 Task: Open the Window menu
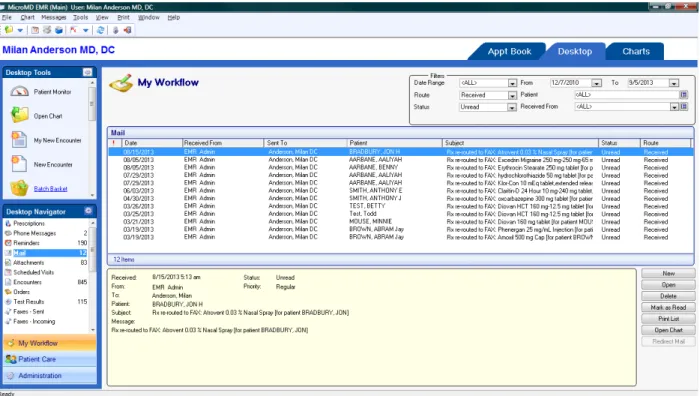pos(149,17)
